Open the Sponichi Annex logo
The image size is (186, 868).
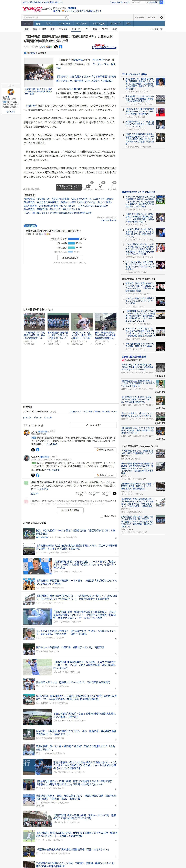point(104,47)
